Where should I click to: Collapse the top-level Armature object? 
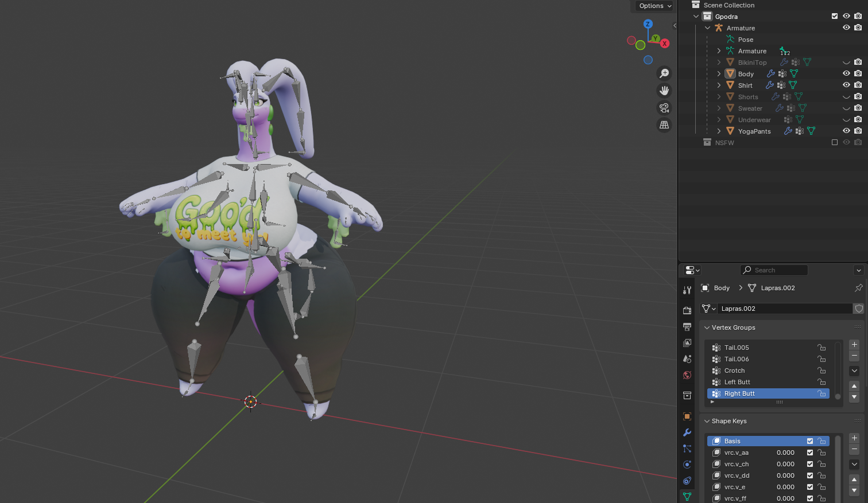pyautogui.click(x=708, y=28)
